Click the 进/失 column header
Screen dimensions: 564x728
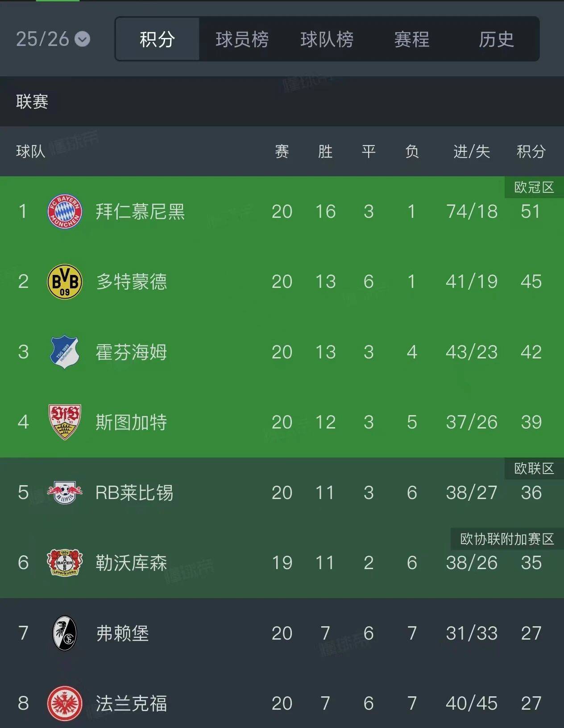point(472,152)
